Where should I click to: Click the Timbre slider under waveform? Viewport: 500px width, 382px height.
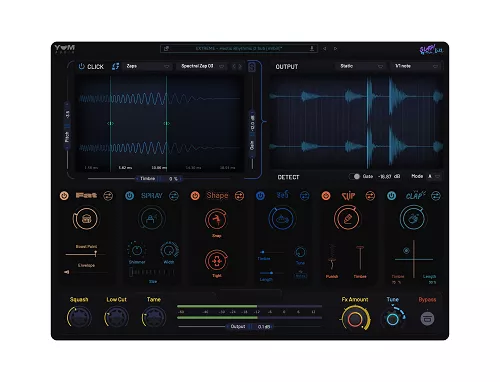[x=159, y=179]
